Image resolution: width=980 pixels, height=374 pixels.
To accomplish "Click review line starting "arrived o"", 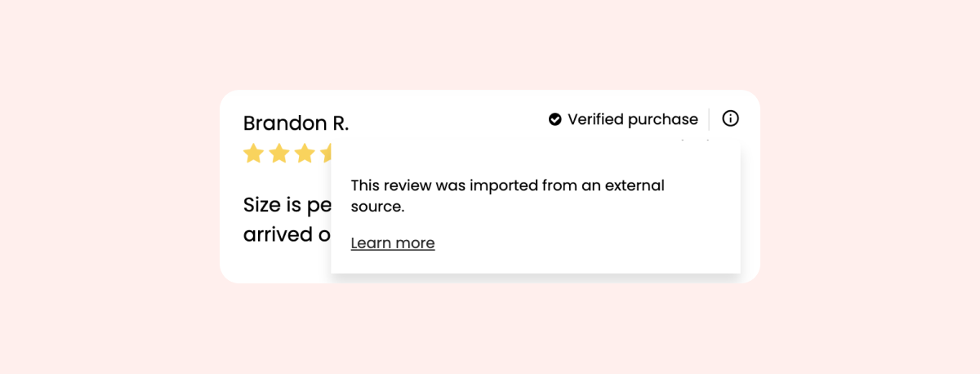I will coord(286,234).
